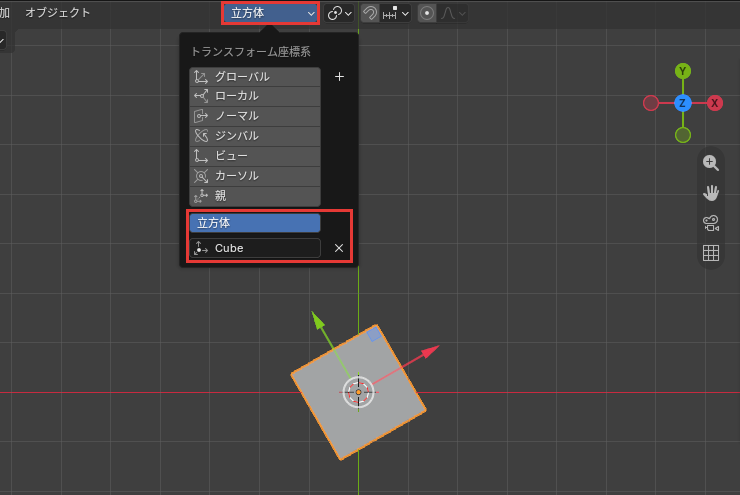The height and width of the screenshot is (495, 740).
Task: Click the zoom view magnifier icon
Action: 711,163
